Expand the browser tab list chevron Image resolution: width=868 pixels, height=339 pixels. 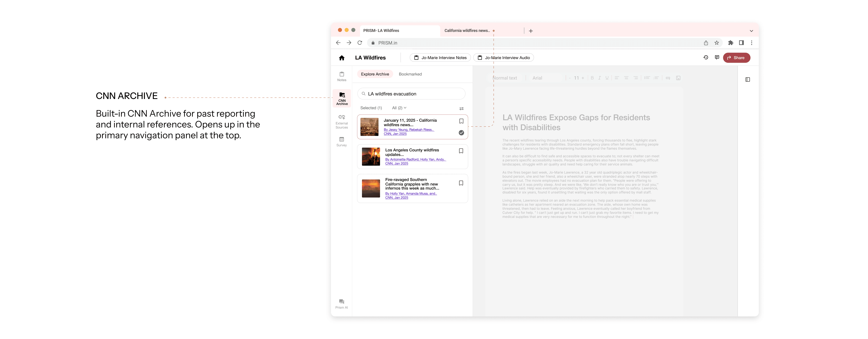(751, 31)
